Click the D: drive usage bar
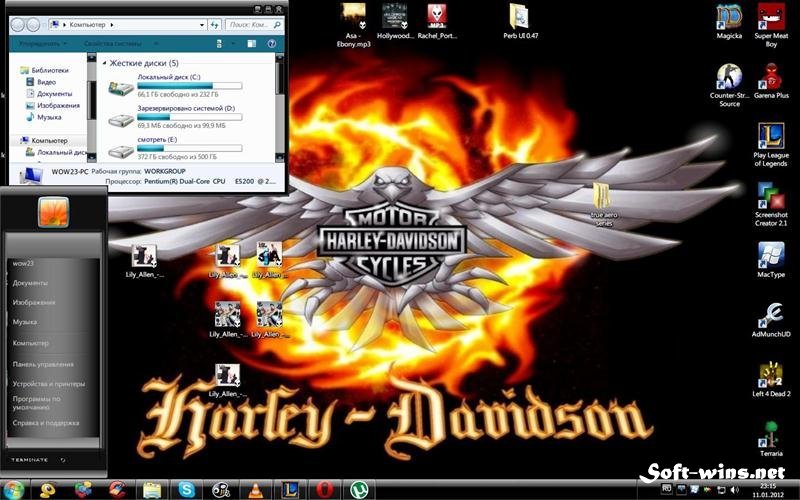Viewport: 800px width, 500px height. coord(189,117)
